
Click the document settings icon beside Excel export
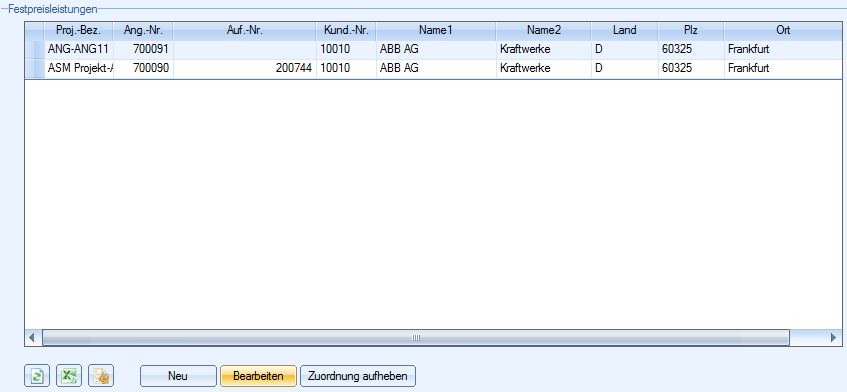click(101, 376)
